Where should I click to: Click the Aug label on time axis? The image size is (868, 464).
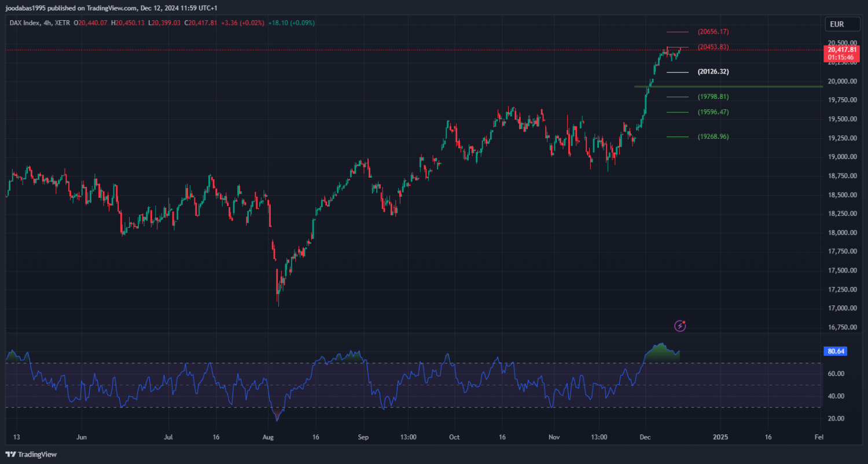coord(267,437)
